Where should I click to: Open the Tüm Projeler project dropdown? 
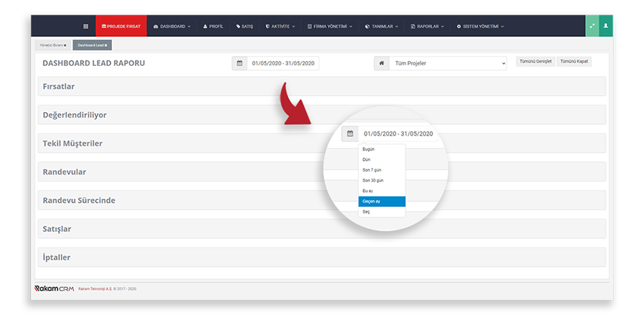[447, 63]
